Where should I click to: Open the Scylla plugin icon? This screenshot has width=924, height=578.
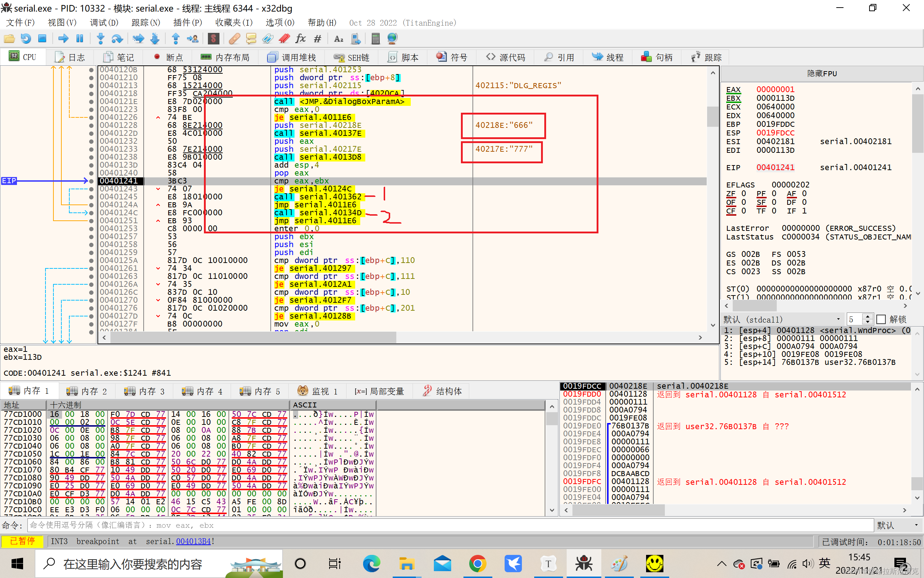point(213,38)
